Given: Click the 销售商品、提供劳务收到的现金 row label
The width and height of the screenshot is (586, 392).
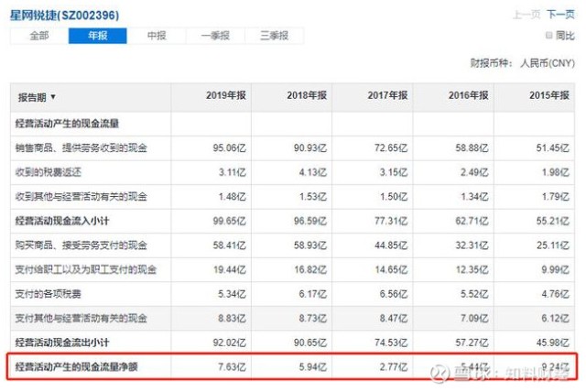Looking at the screenshot, I should [81, 147].
